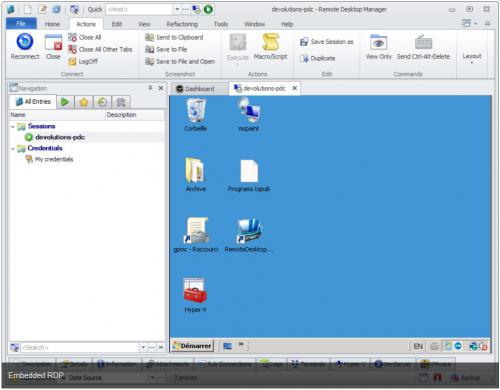Click the Hyper-V toolbox icon
Image resolution: width=500 pixels, height=390 pixels.
pyautogui.click(x=196, y=295)
